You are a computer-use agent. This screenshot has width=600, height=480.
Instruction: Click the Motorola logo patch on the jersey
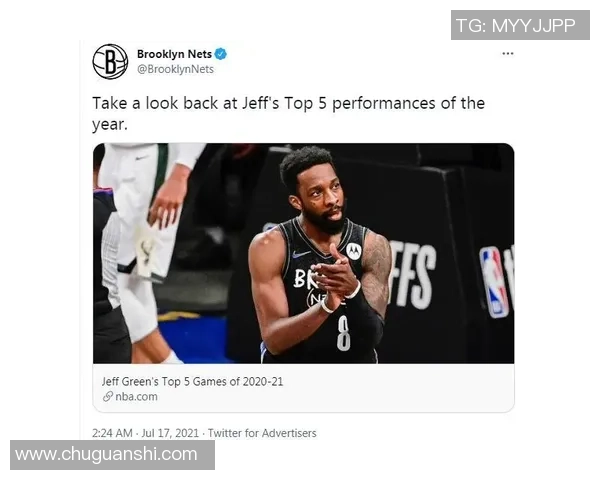tap(354, 251)
